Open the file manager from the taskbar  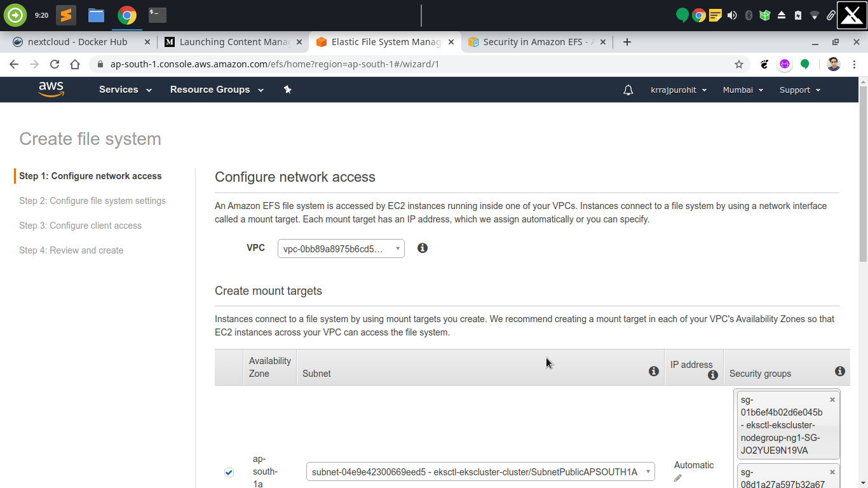[x=96, y=15]
